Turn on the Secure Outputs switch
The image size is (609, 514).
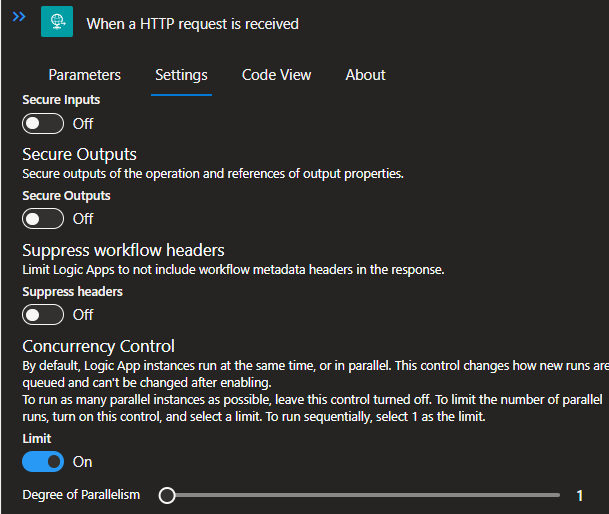43,219
